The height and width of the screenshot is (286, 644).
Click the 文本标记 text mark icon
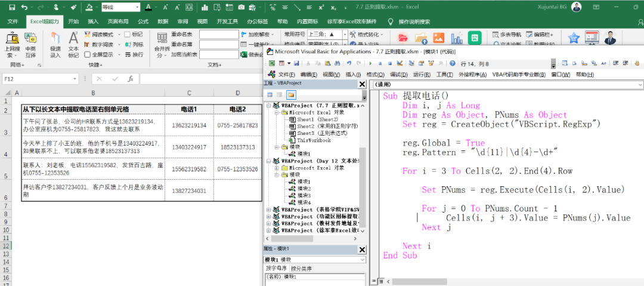[73, 45]
